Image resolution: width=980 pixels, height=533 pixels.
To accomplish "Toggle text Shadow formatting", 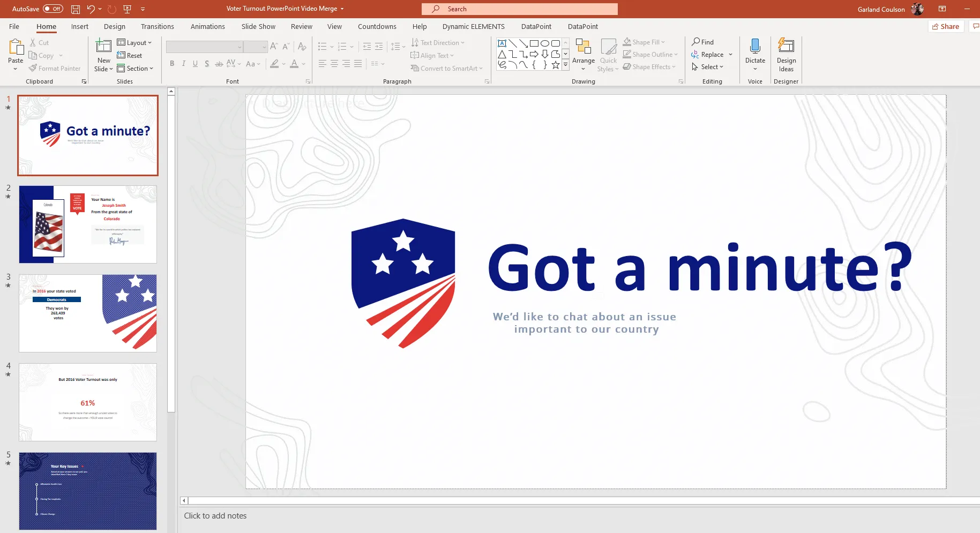I will [207, 64].
